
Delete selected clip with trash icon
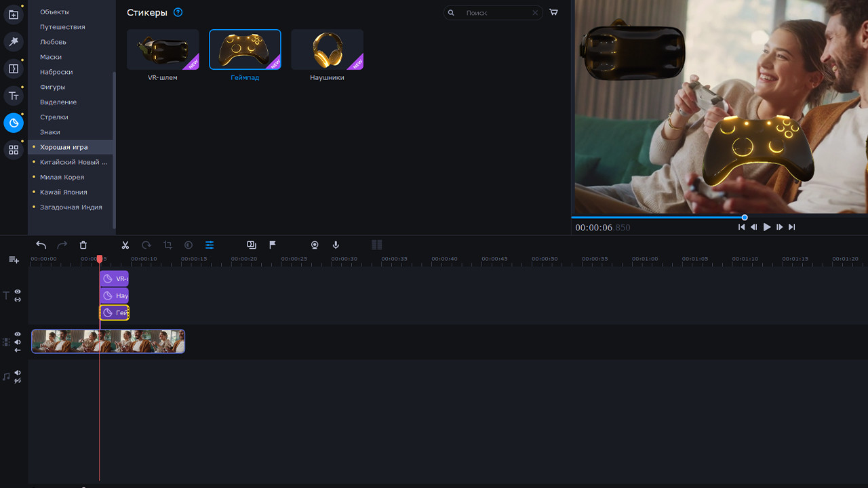83,245
